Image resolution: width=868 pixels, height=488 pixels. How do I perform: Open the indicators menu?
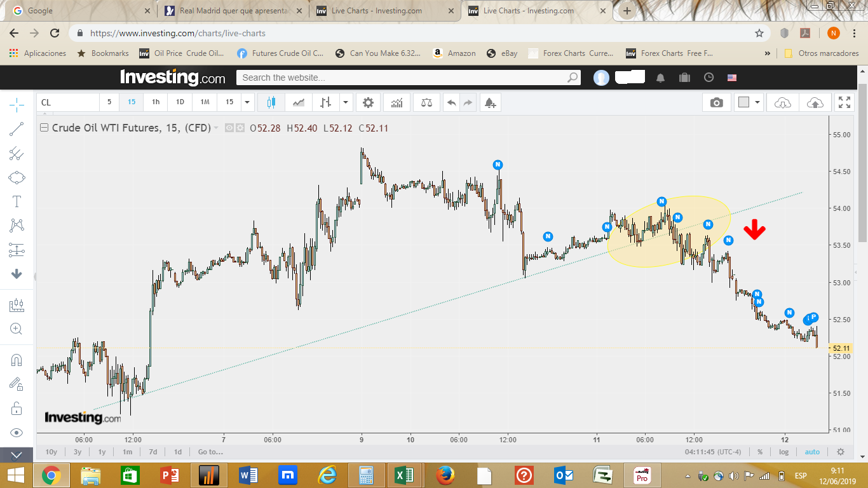point(397,102)
